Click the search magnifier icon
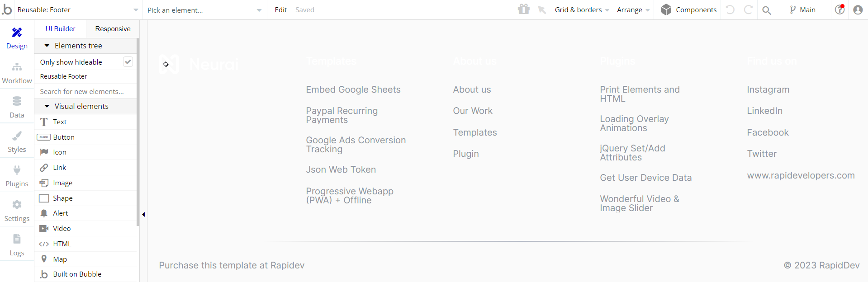Screen dimensions: 868x282 click(766, 10)
